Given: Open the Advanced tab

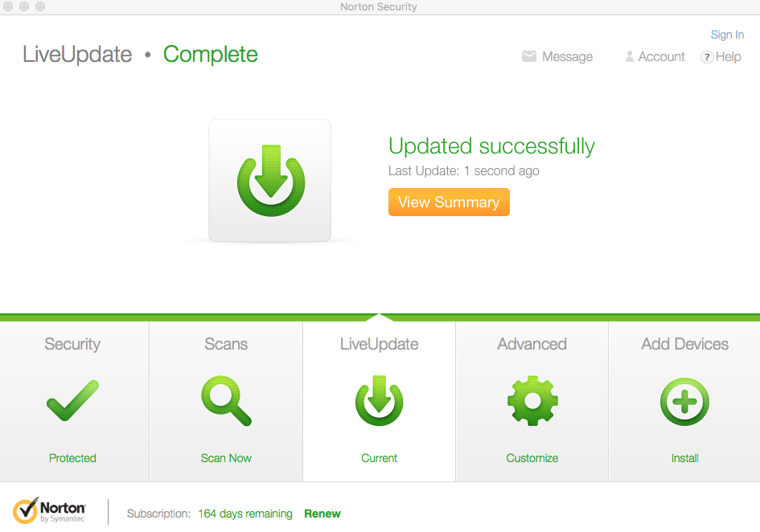Looking at the screenshot, I should [x=532, y=344].
